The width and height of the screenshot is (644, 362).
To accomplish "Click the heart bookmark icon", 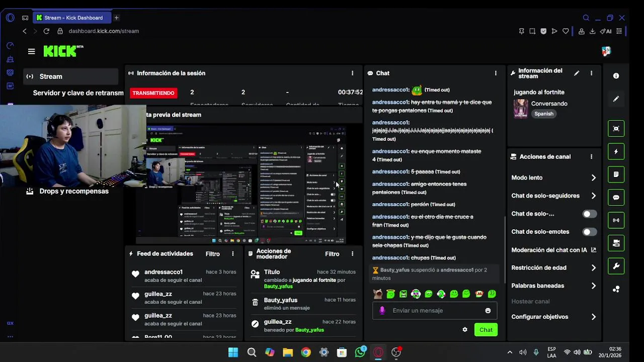I will point(566,31).
